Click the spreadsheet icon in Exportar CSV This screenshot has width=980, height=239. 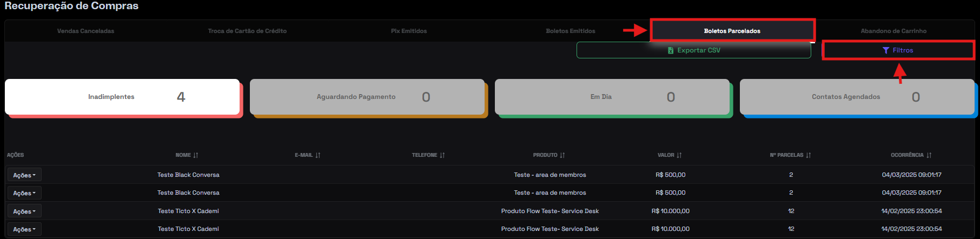[671, 50]
